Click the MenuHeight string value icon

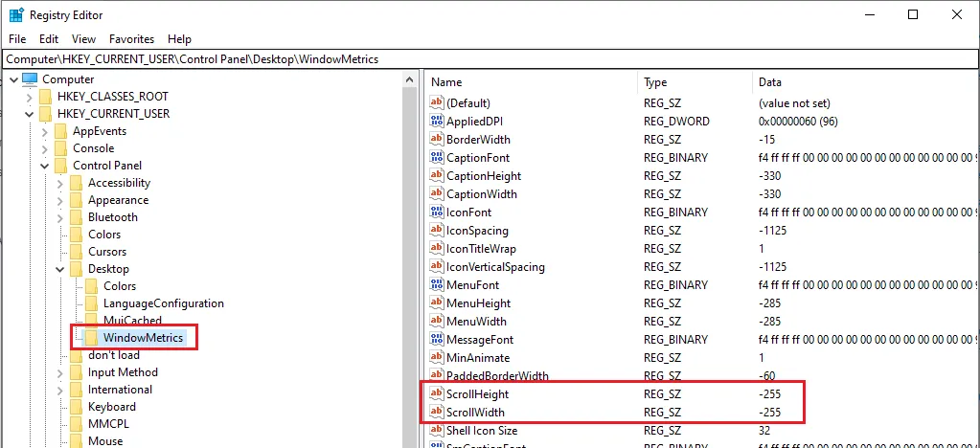pyautogui.click(x=436, y=303)
